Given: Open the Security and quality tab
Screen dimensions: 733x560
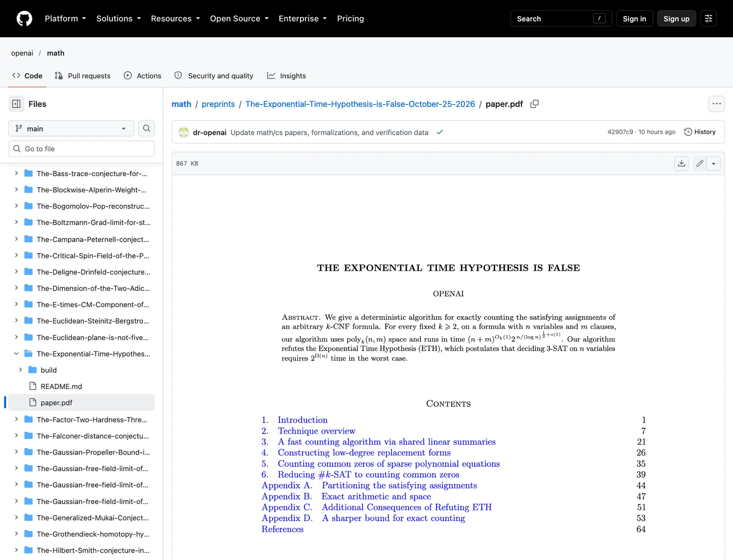Looking at the screenshot, I should tap(214, 76).
